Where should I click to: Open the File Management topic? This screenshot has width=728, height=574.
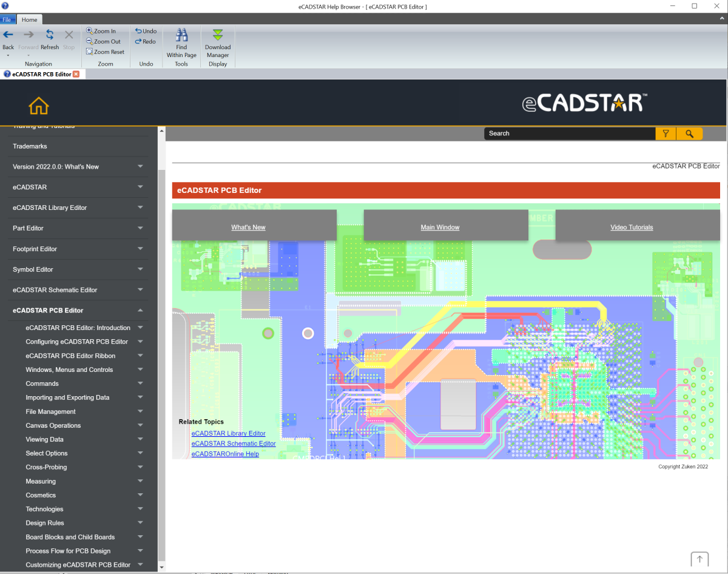[50, 411]
